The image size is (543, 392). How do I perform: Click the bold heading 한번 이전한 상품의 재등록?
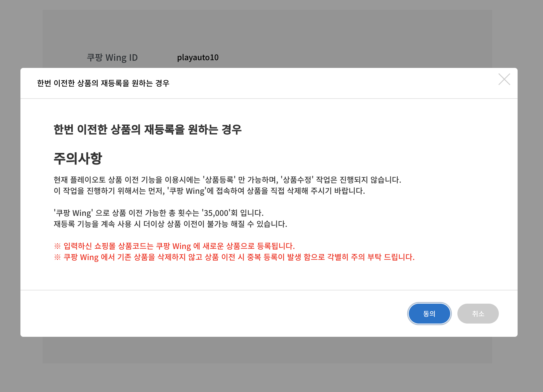click(147, 129)
